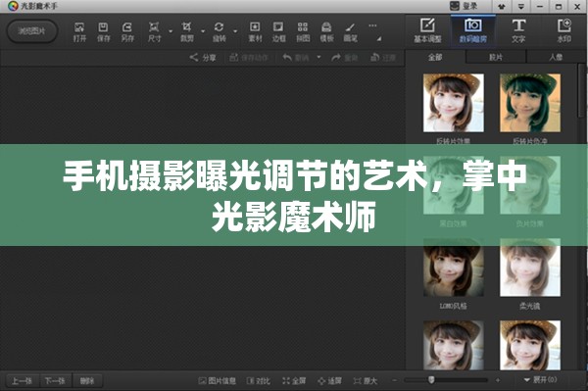
Task: Go to next image with 下一张
Action: point(55,381)
